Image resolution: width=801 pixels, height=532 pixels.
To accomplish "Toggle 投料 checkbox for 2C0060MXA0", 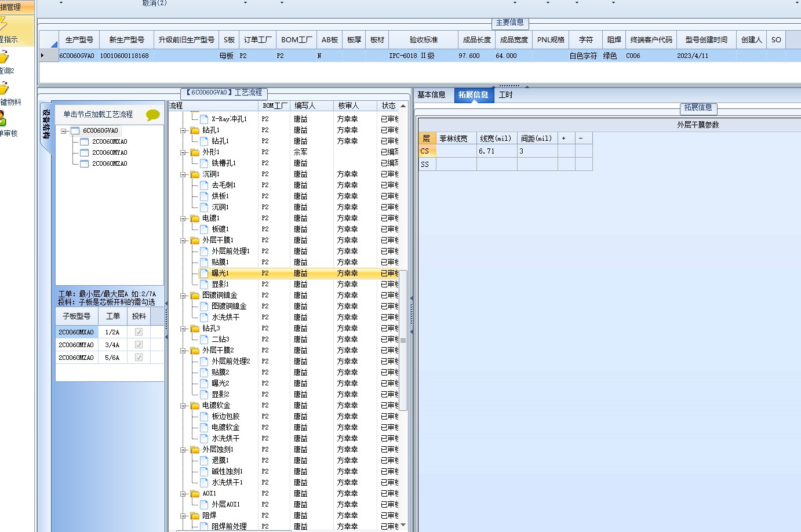I will (x=139, y=332).
